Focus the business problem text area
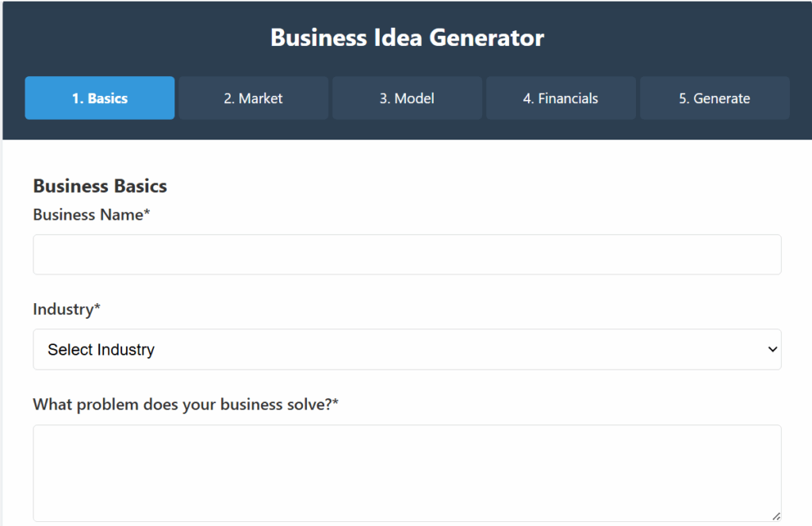 (407, 473)
